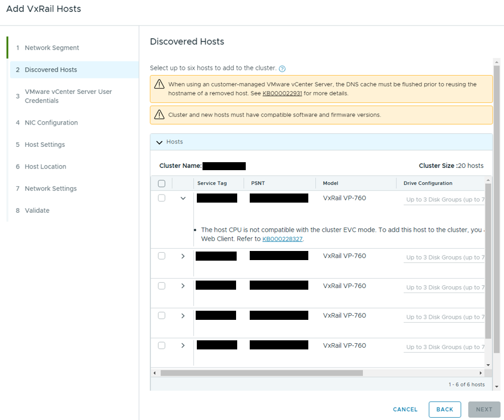Select Discovered Hosts step

[75, 70]
